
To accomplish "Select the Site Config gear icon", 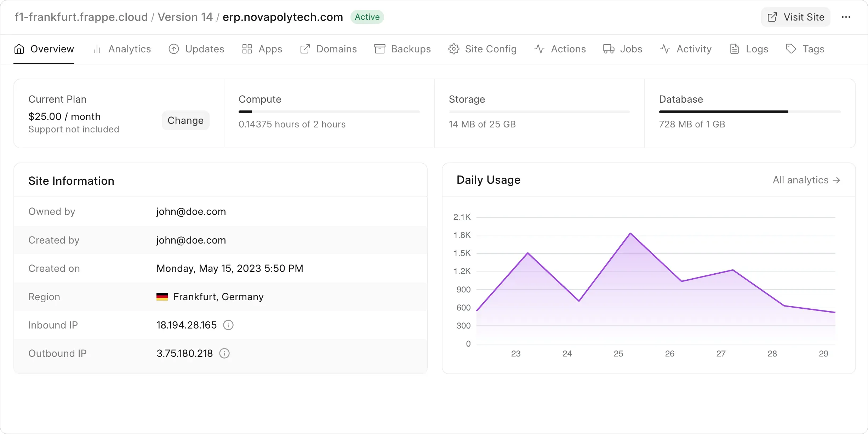I will click(x=453, y=49).
